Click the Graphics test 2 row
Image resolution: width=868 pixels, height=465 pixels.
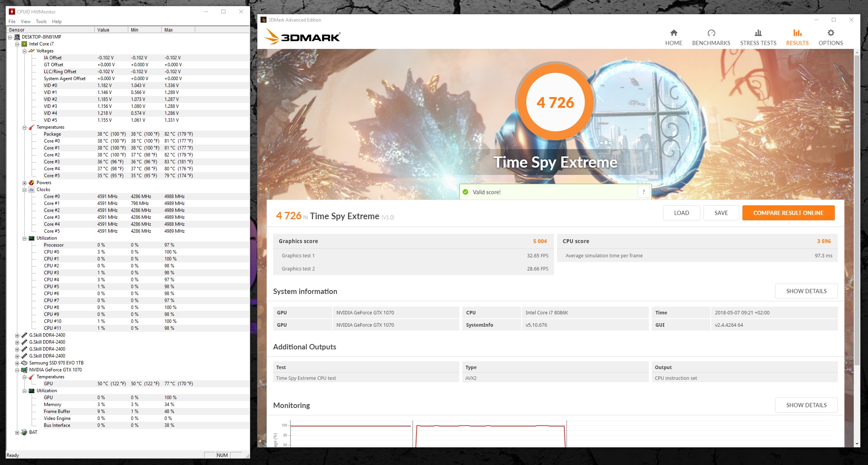click(413, 269)
